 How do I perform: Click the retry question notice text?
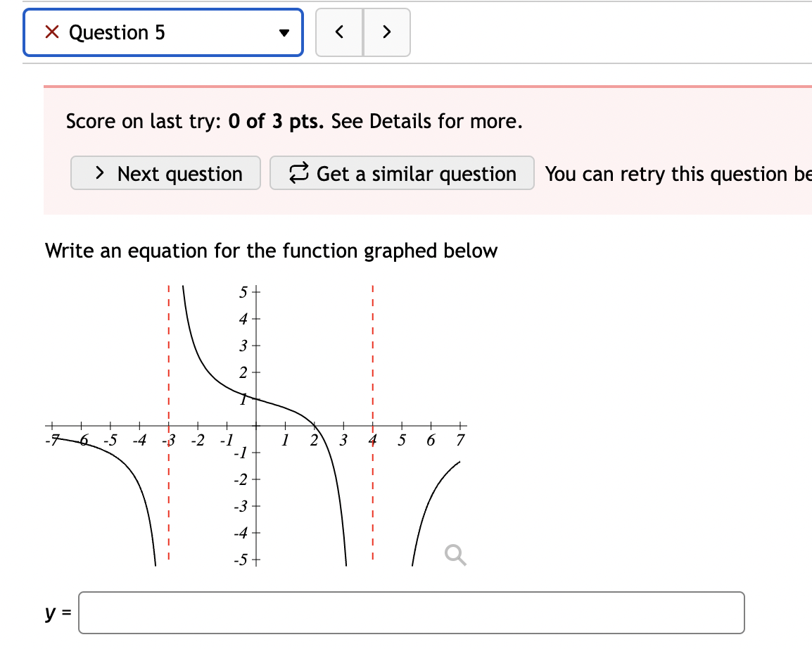pos(677,174)
